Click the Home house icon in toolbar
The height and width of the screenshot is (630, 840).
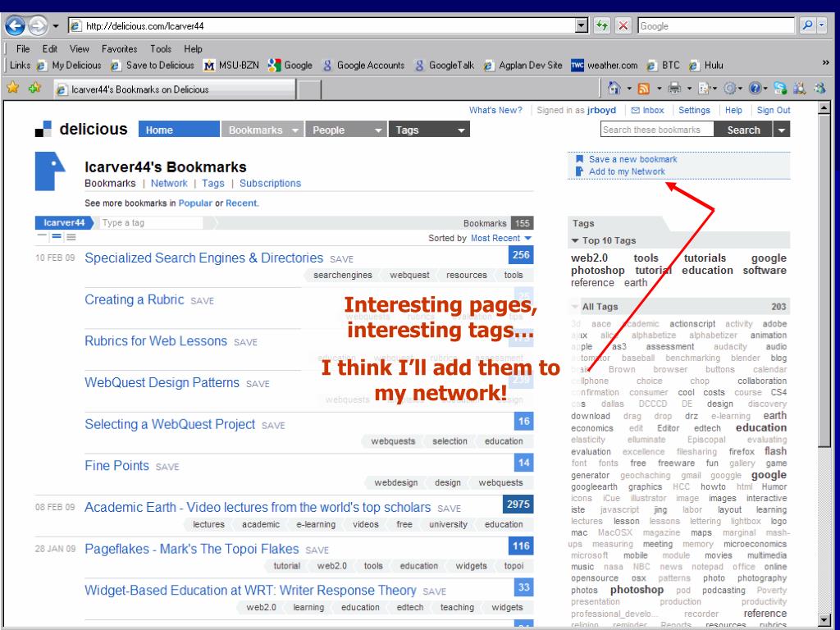point(614,89)
